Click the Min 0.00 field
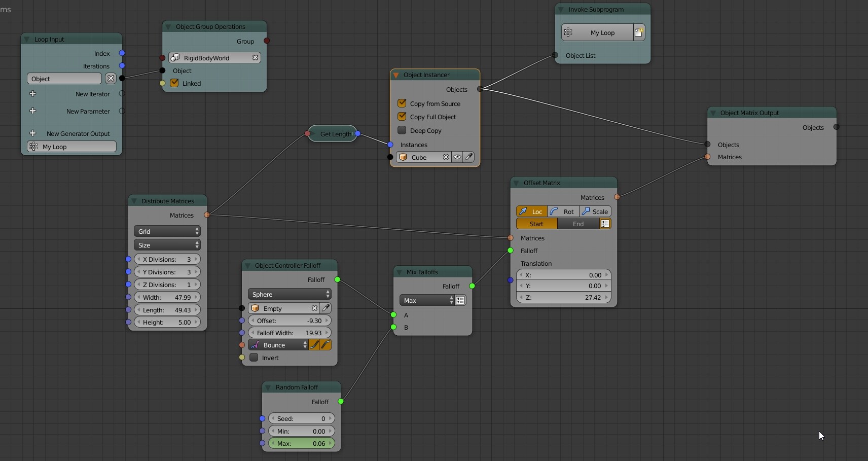868x461 pixels. tap(301, 431)
